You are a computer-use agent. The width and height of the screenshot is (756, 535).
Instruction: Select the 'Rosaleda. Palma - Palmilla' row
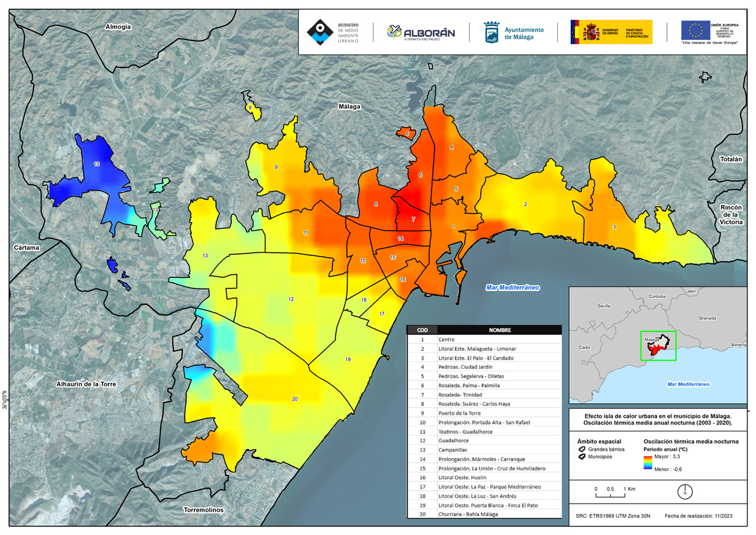484,385
